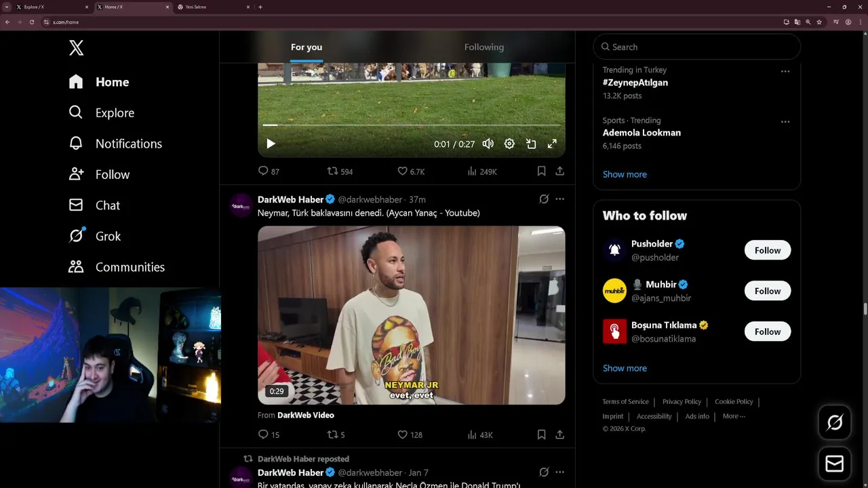Open the Ademola Lookman trending topic

pos(642,133)
